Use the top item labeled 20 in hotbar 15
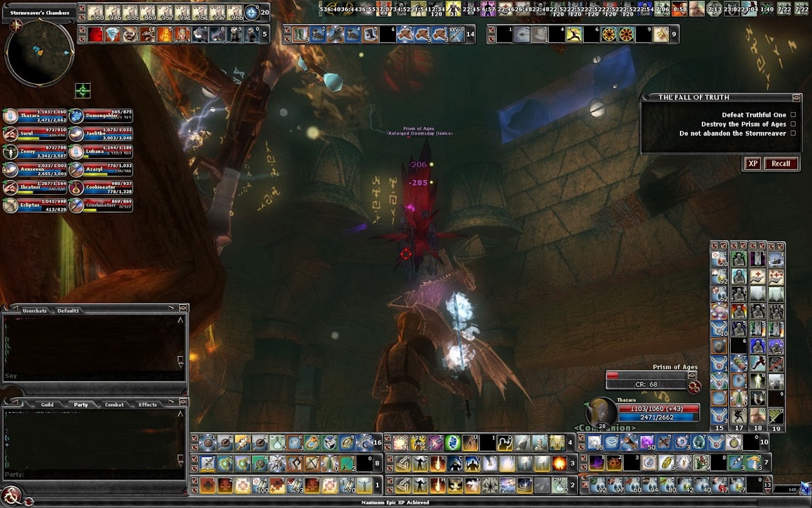Image resolution: width=812 pixels, height=508 pixels. point(719,259)
